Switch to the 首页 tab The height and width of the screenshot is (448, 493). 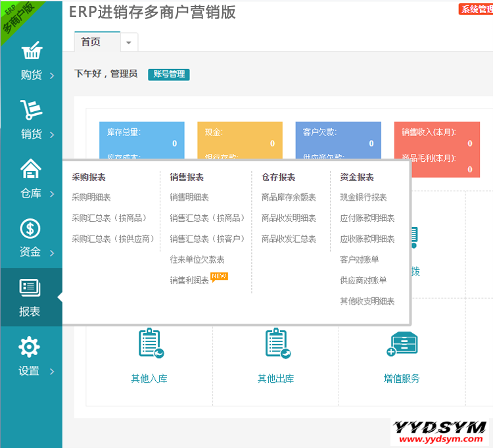tap(91, 41)
